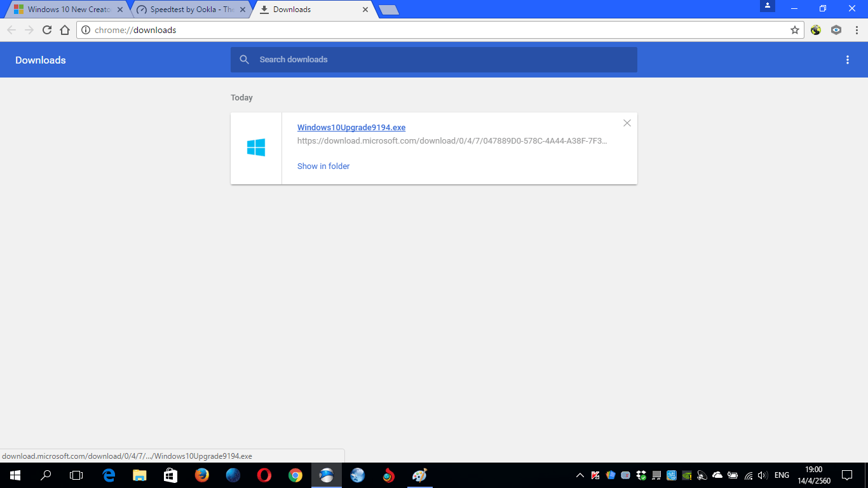Open the Windows Start menu

pos(15,475)
